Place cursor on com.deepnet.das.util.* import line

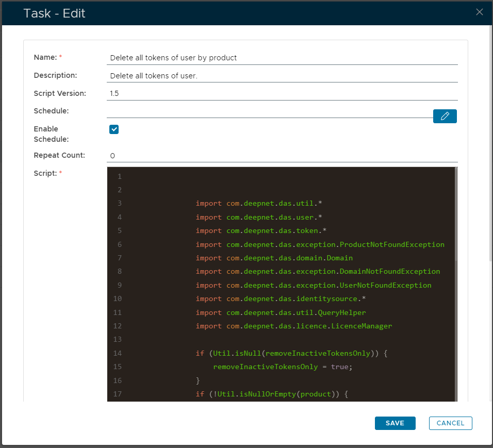(x=259, y=204)
